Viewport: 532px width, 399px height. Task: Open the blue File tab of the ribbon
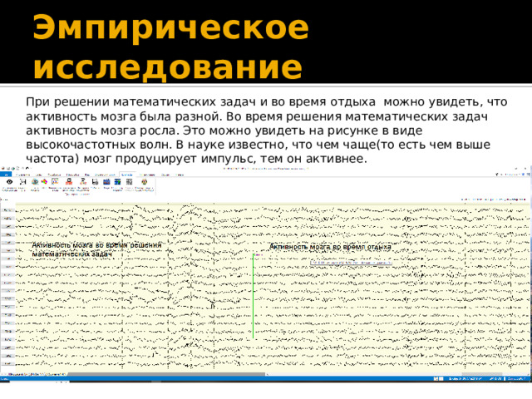click(x=6, y=175)
